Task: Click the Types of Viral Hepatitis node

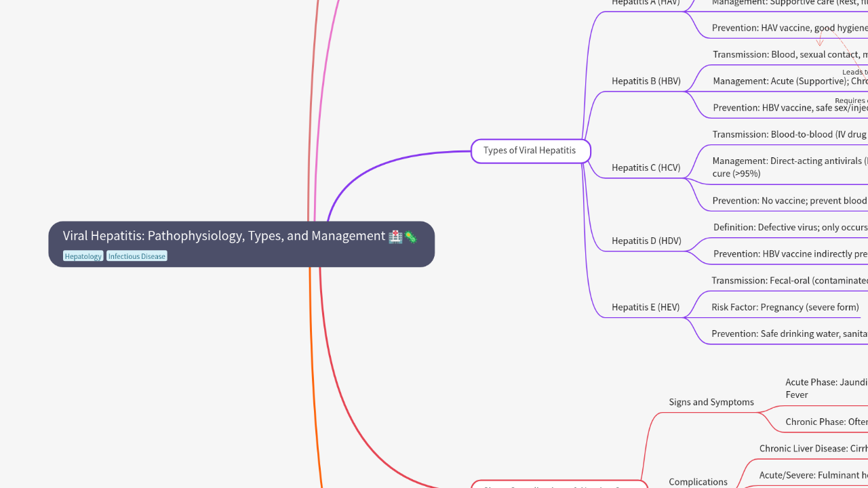Action: click(x=530, y=150)
